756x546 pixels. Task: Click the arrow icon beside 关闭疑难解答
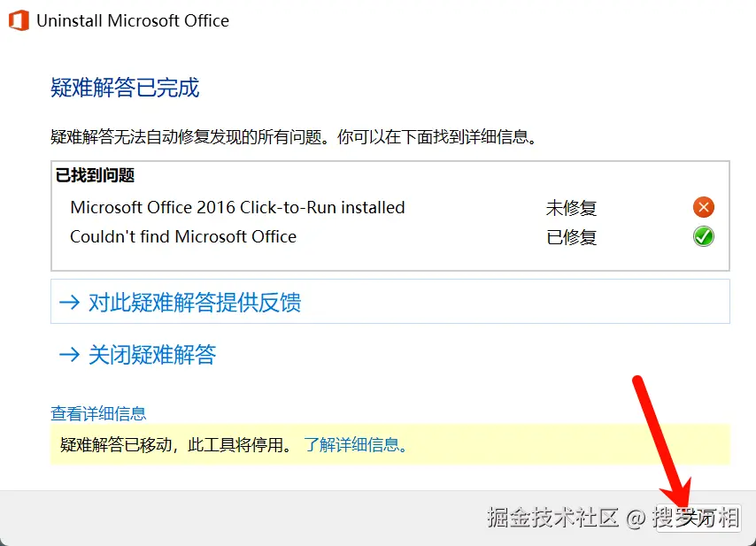(x=69, y=355)
